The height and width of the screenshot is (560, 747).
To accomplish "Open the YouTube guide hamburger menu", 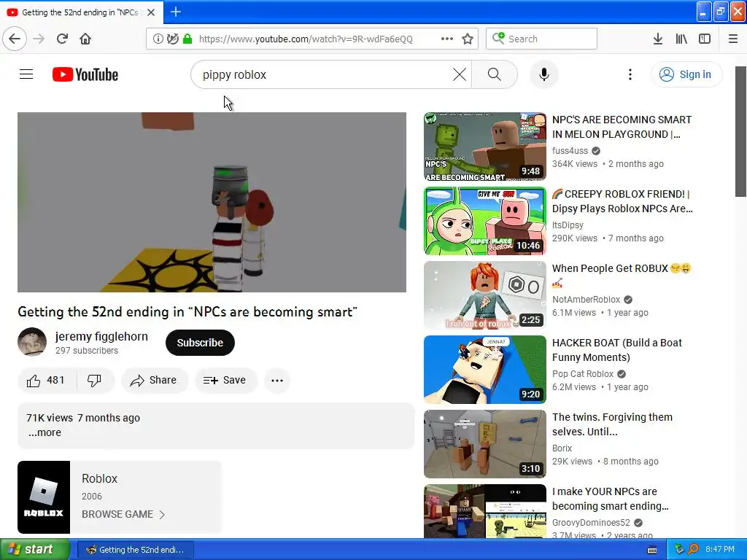I will (26, 74).
